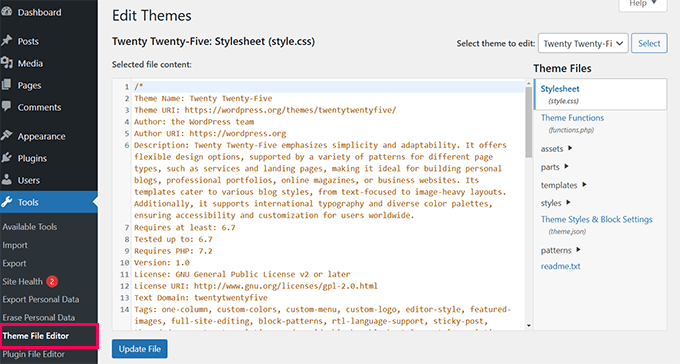Open Site Health submenu link
The height and width of the screenshot is (364, 680).
click(23, 282)
